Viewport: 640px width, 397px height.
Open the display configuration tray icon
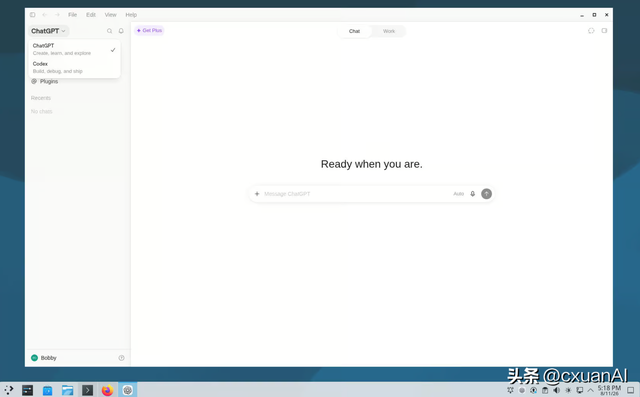(x=580, y=390)
